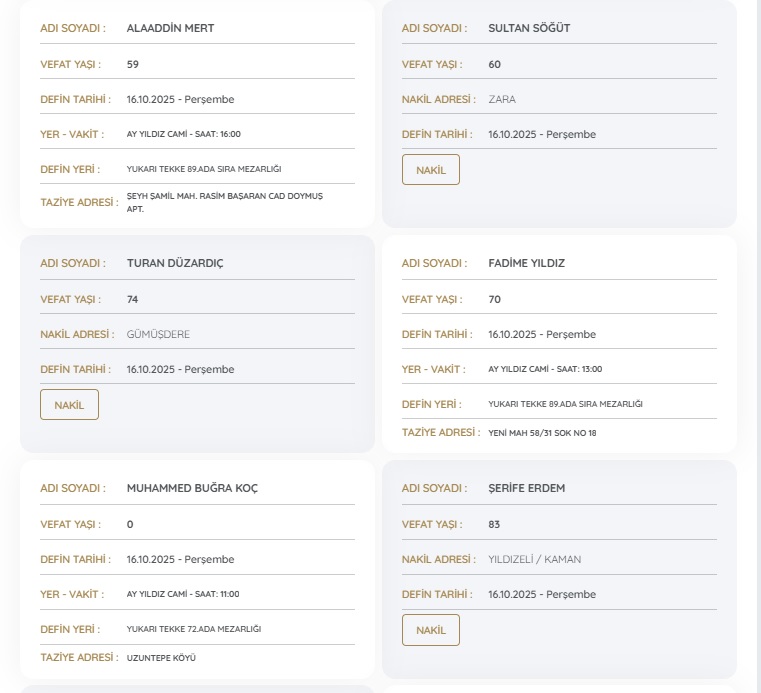Click the AY YILDIZ CAMİ - SAAT: 11:00 entry
Viewport: 761px width, 693px height.
tap(183, 594)
